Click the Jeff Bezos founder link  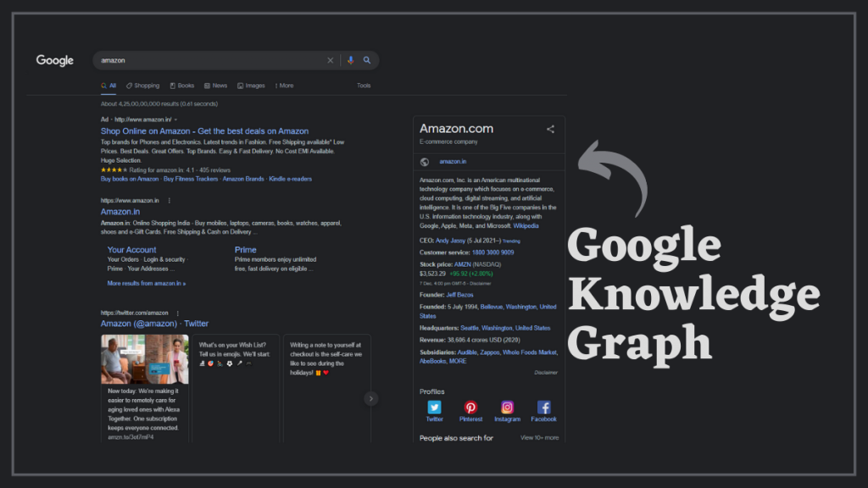459,297
